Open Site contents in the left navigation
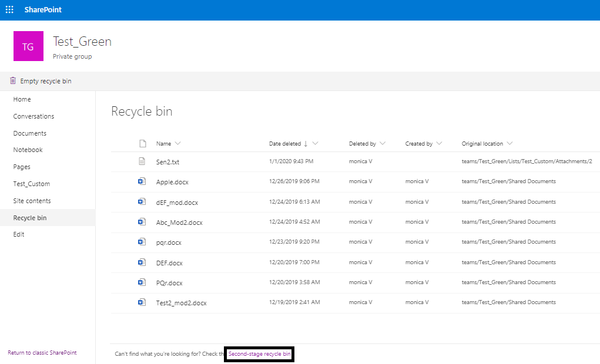 [32, 201]
